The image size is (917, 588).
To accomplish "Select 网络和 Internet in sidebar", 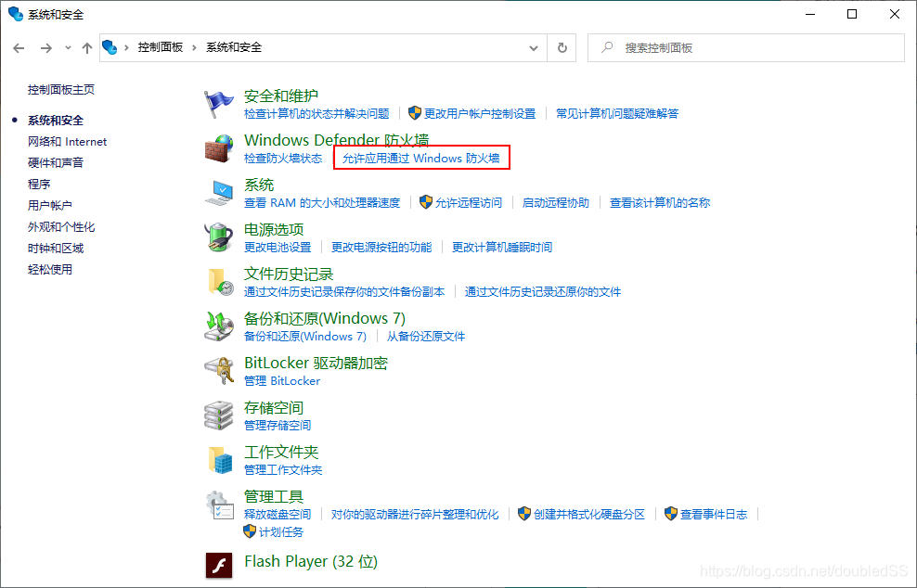I will 67,142.
